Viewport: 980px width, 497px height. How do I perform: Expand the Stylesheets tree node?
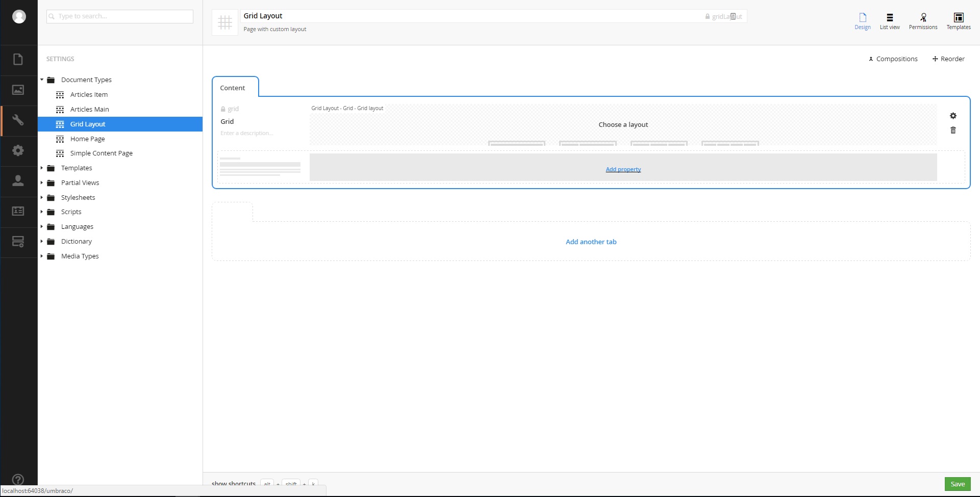coord(42,198)
